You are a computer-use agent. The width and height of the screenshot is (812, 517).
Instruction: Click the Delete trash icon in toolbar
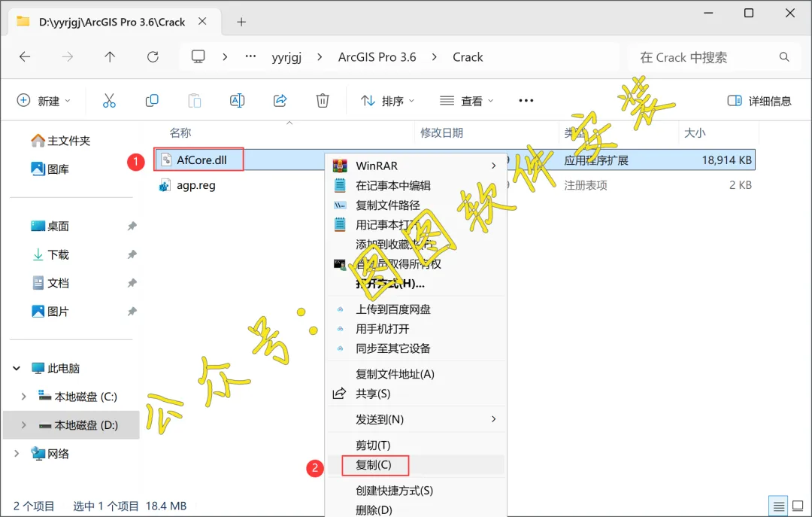pos(323,101)
